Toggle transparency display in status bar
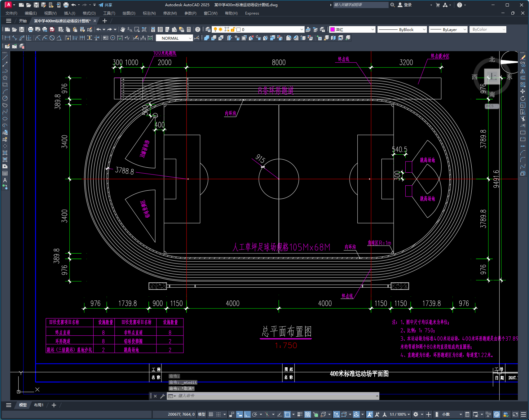 (x=308, y=414)
